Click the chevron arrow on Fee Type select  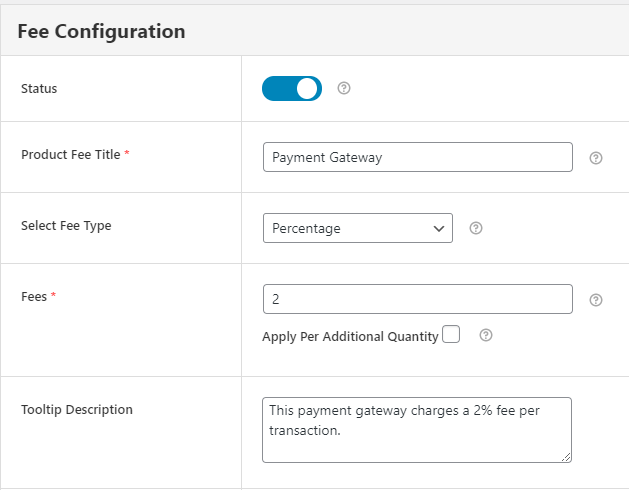coord(438,228)
